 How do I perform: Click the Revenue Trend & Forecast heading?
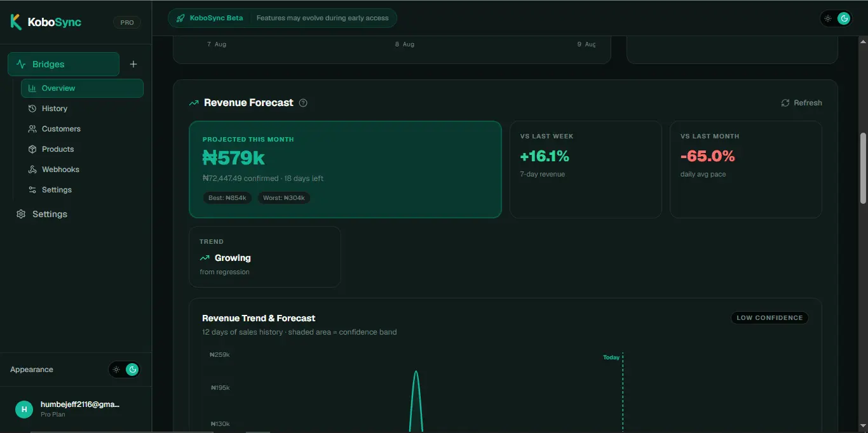259,318
